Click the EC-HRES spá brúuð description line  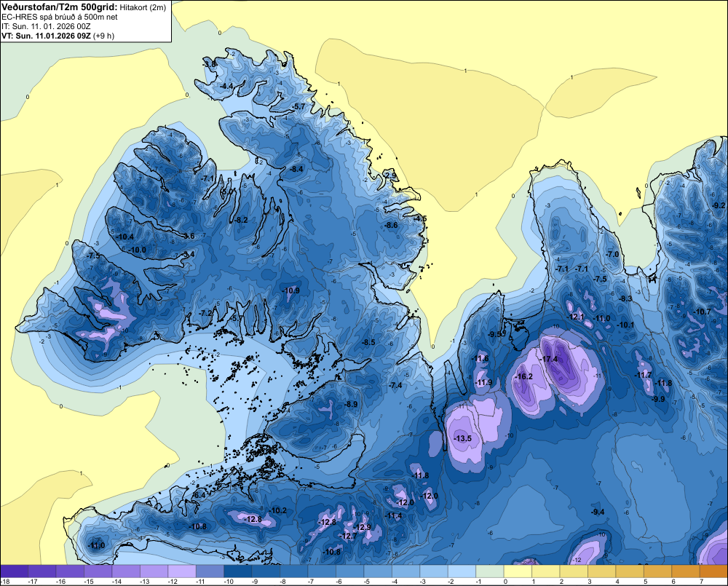(x=60, y=17)
